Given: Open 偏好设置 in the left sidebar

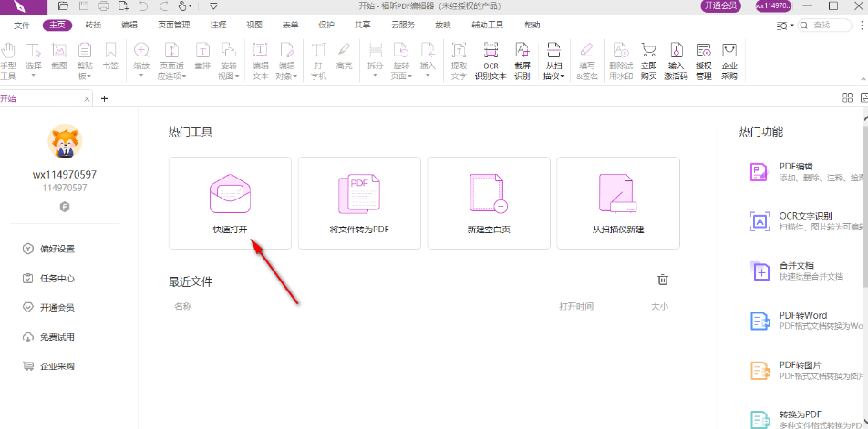Looking at the screenshot, I should (57, 249).
